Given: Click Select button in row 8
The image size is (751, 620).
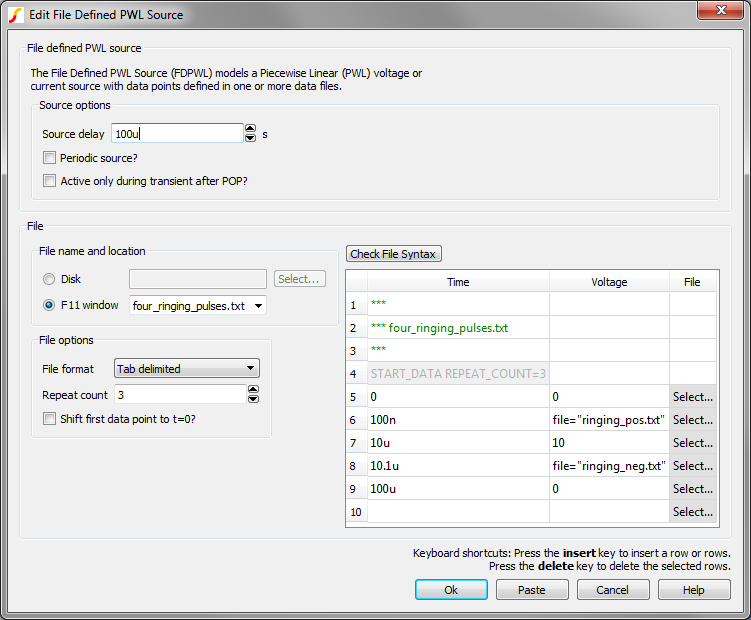Looking at the screenshot, I should click(692, 466).
